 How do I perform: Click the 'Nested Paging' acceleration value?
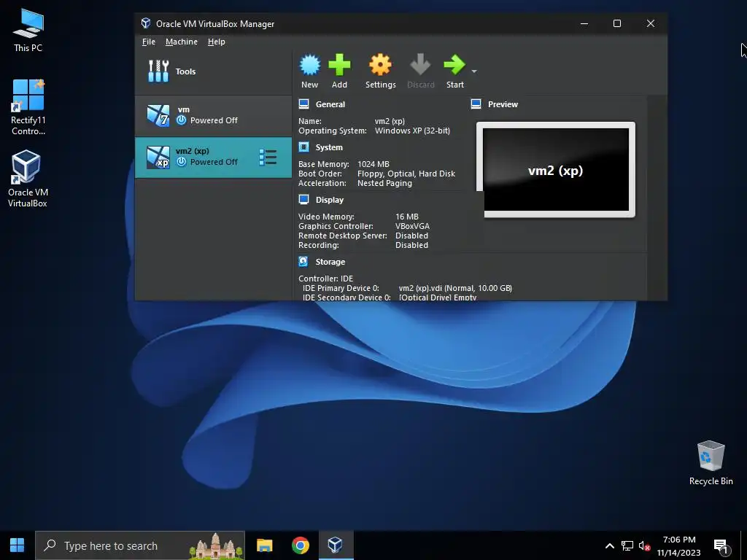(384, 183)
